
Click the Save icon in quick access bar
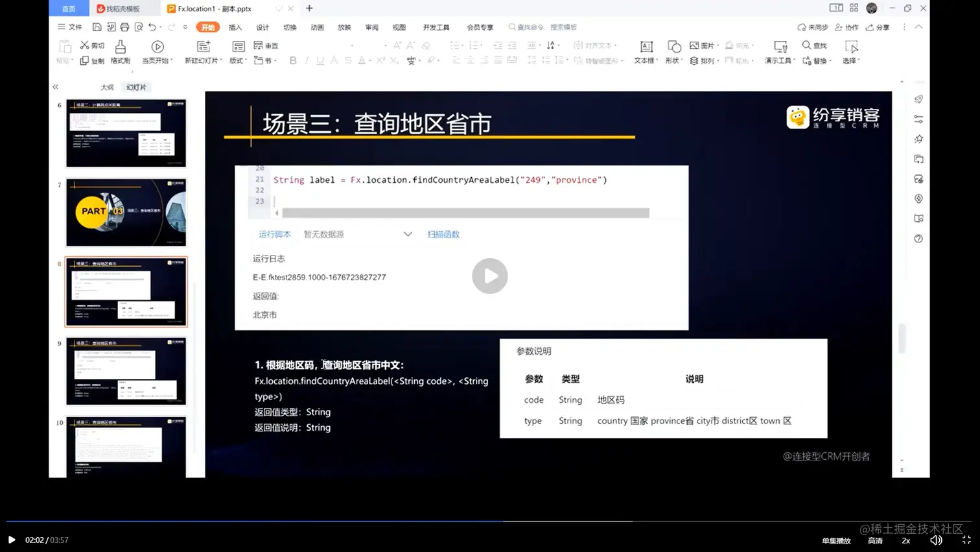97,27
